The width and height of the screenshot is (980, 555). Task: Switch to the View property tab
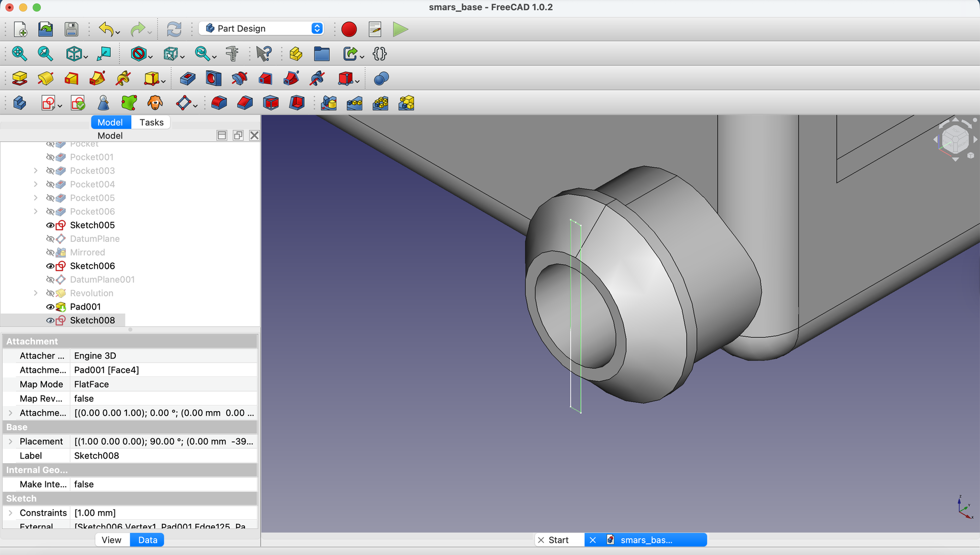point(111,540)
